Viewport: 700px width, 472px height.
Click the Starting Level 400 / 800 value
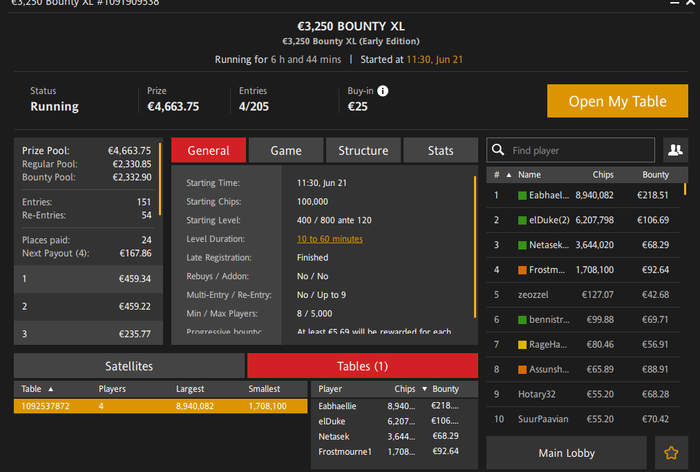point(334,220)
